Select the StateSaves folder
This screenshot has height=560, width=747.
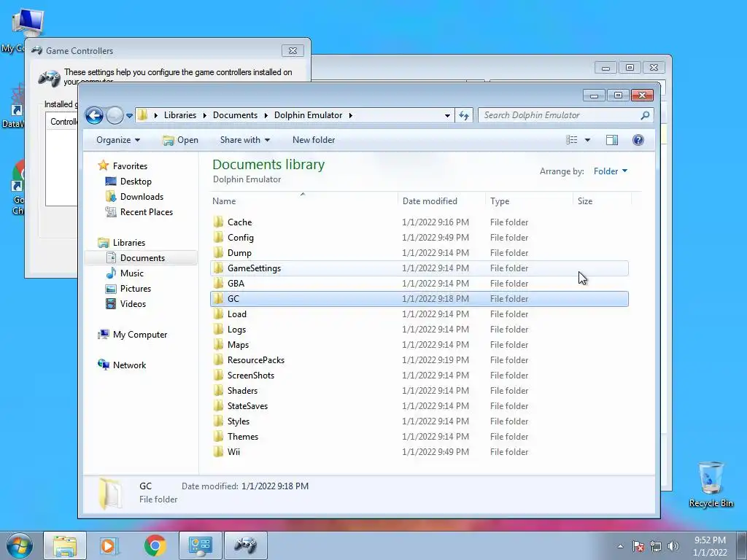pos(419,406)
